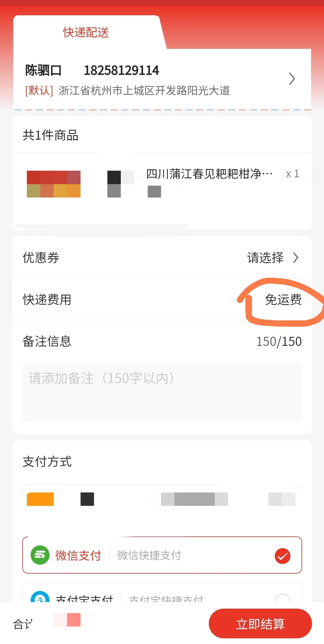Viewport: 324px width, 644px height.
Task: Open product title 四川蒲江春见耙耙柑
Action: click(x=209, y=174)
